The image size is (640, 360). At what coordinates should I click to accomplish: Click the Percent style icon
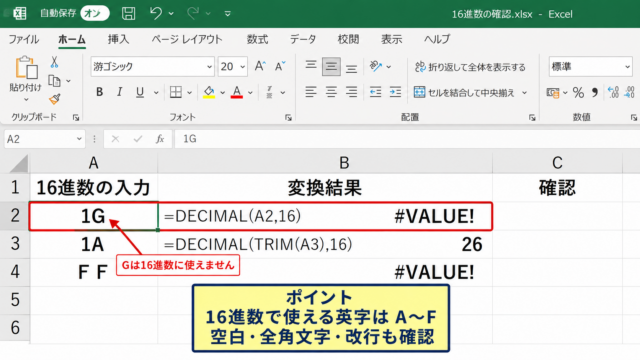coord(578,93)
